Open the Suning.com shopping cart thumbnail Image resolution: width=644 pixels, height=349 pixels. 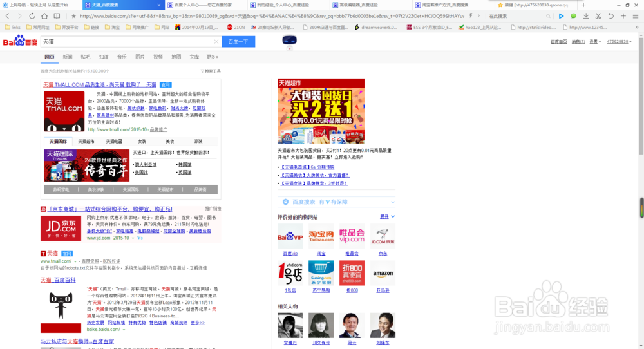tap(321, 272)
